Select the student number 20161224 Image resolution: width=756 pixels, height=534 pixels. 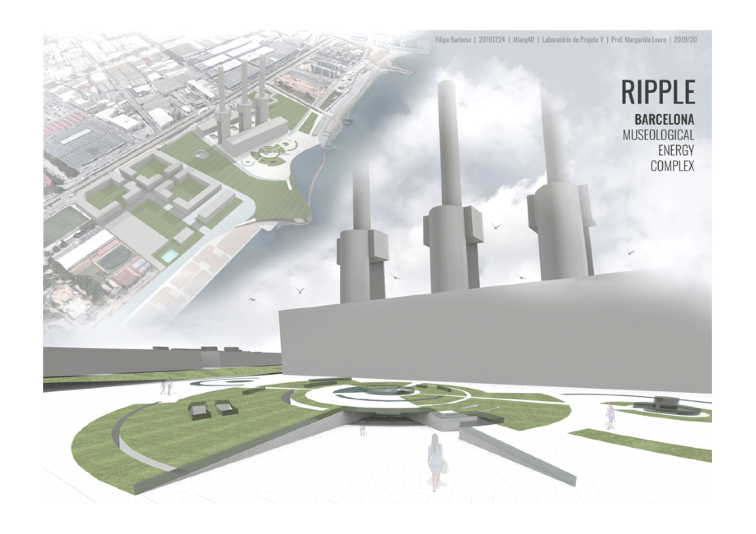click(x=492, y=40)
